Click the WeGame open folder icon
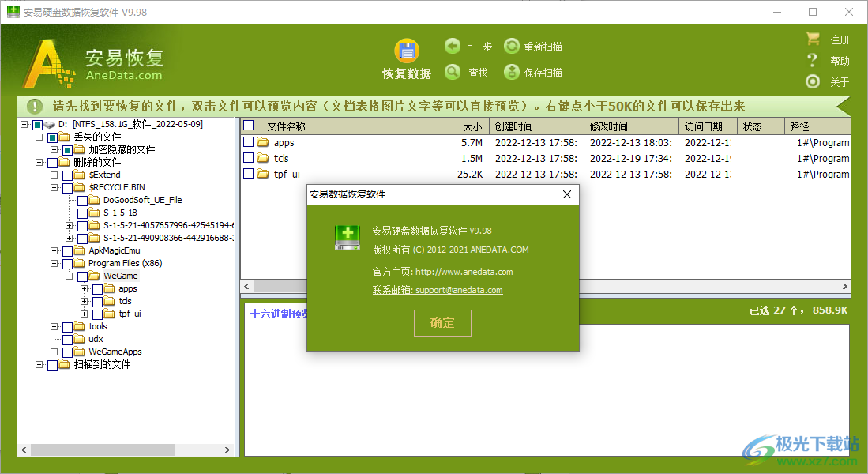Screen dimensions: 868x474 tap(94, 276)
